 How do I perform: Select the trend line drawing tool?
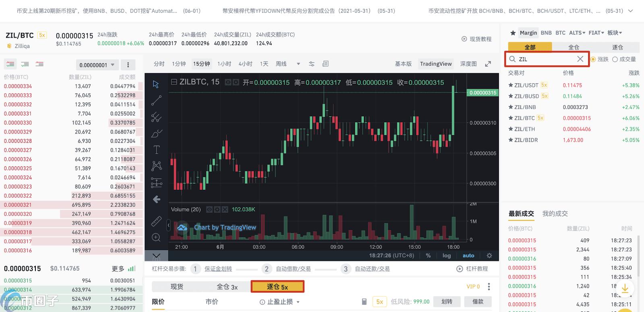156,101
